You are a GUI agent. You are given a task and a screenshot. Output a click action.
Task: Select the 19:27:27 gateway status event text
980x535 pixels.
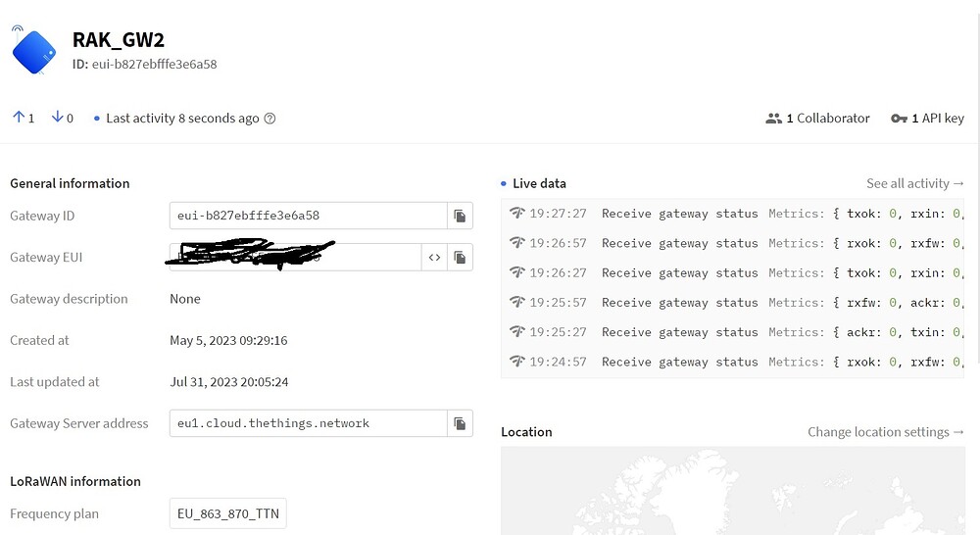tap(680, 214)
